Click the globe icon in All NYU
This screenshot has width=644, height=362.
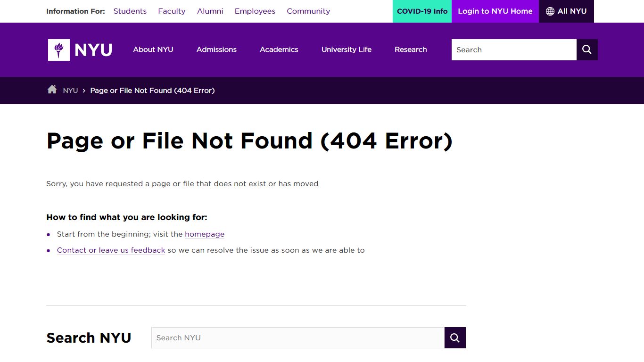[x=550, y=11]
